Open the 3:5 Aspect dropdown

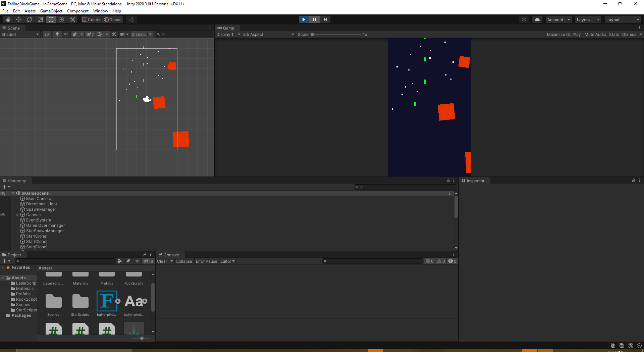pos(269,34)
